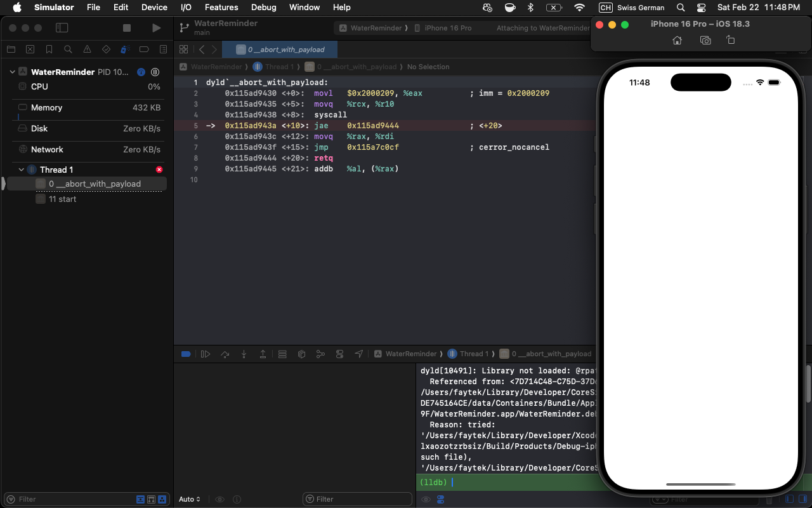
Task: Open the Debug Memory Graph button
Action: (x=320, y=354)
